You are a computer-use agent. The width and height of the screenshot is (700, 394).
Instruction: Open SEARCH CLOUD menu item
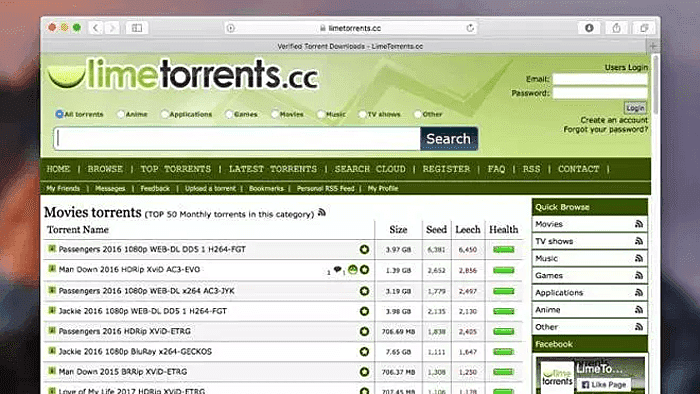tap(370, 169)
